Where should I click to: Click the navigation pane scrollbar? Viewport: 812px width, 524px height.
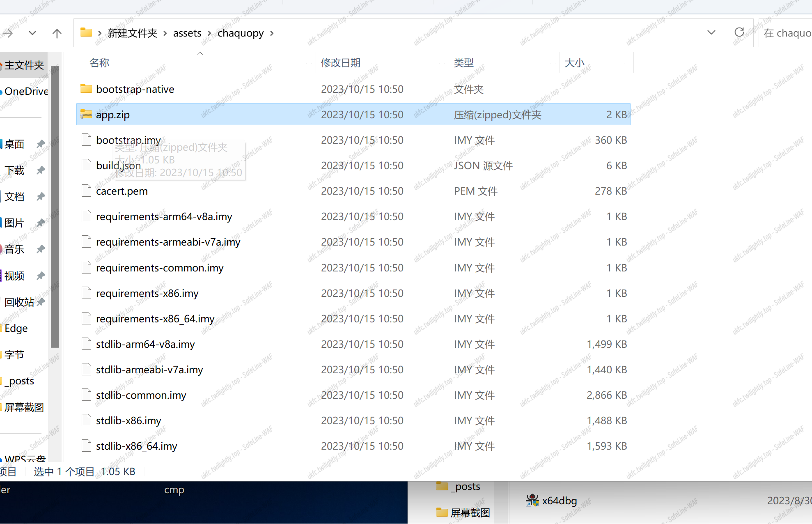tap(55, 205)
